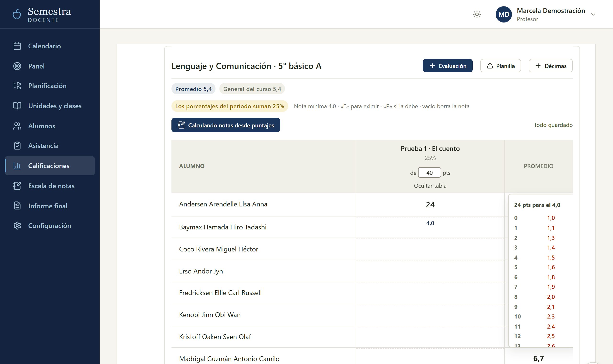Click the upload icon on the Planilla button

[490, 66]
